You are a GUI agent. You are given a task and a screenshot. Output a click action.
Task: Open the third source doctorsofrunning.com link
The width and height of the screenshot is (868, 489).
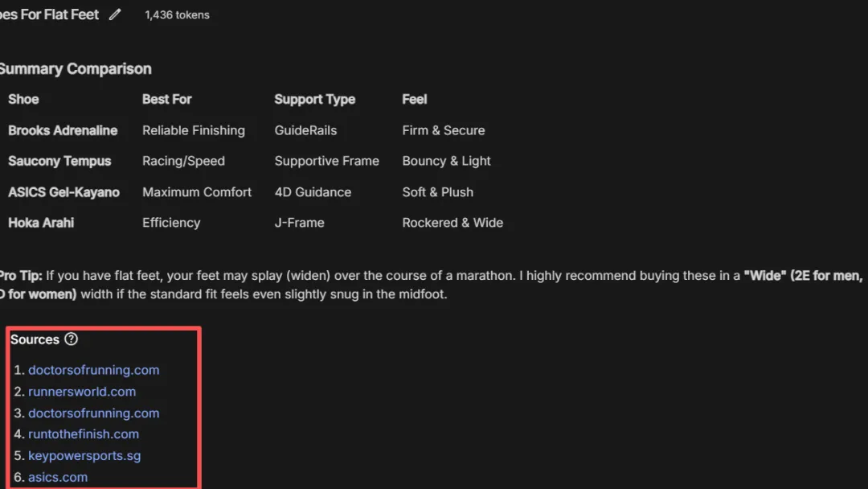[93, 413]
